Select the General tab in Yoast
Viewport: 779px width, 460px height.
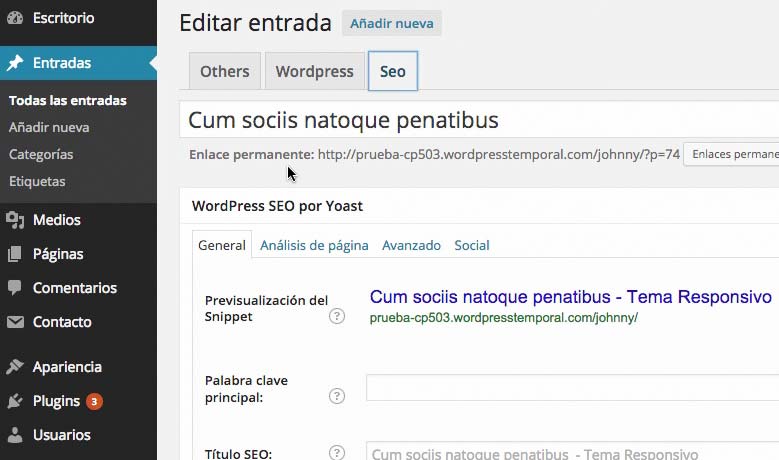pos(222,245)
